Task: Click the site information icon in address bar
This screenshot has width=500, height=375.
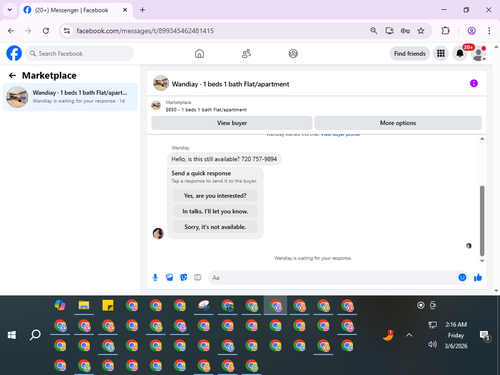Action: 67,31
